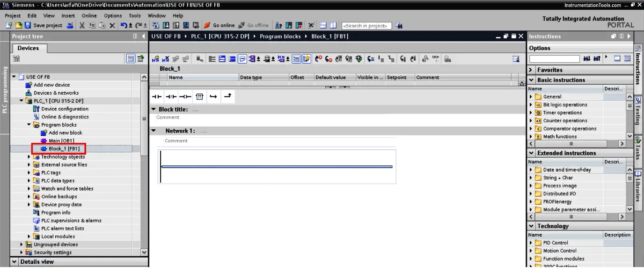Image resolution: width=644 pixels, height=268 pixels.
Task: Select Block_1 [FB1] in tree
Action: click(x=64, y=149)
